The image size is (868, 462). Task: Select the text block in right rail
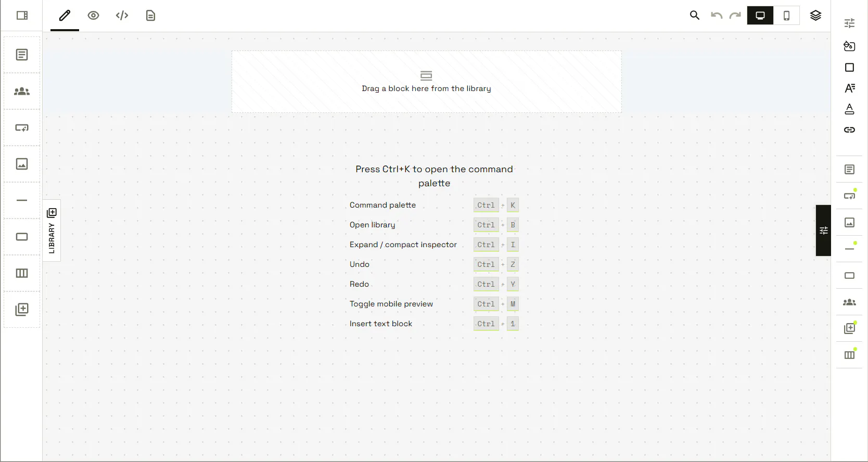pyautogui.click(x=849, y=170)
